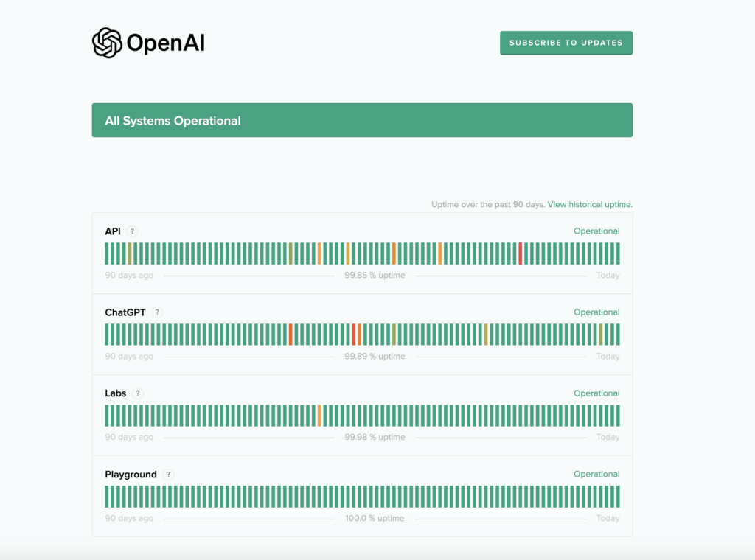Open the API help tooltip icon
The height and width of the screenshot is (560, 755).
click(133, 231)
